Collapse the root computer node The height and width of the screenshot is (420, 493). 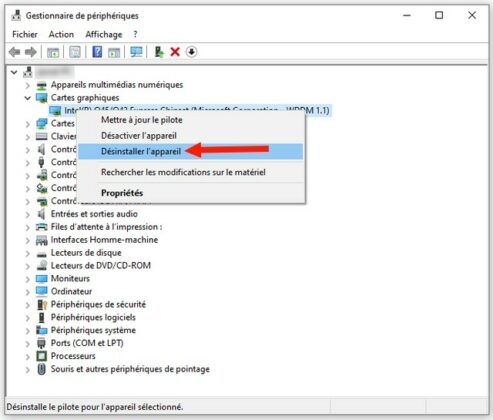pos(14,72)
